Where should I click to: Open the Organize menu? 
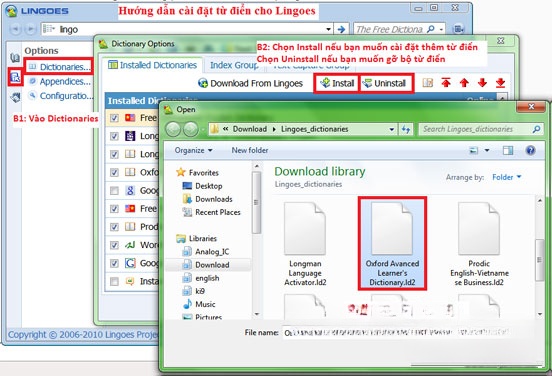tap(193, 150)
